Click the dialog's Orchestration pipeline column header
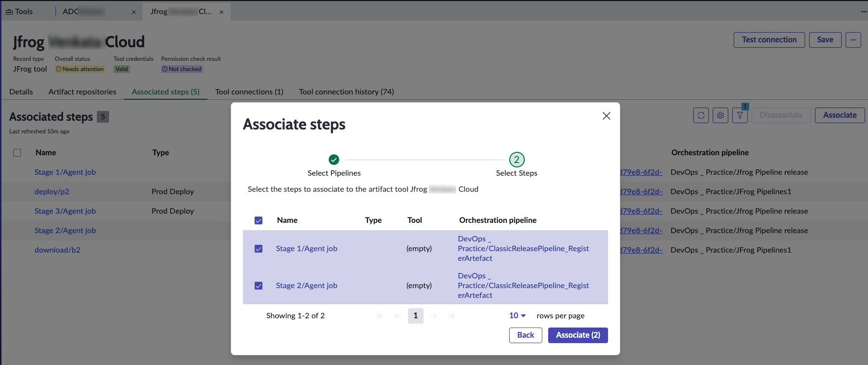 [x=498, y=220]
